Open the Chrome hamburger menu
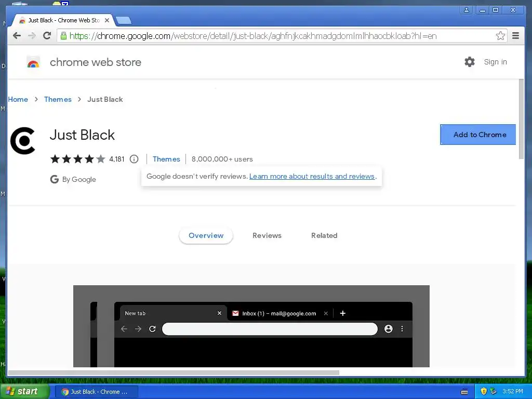This screenshot has width=532, height=399. 515,36
